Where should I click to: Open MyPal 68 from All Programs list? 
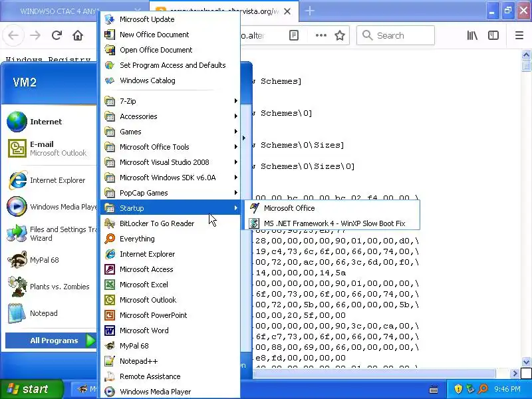170,346
